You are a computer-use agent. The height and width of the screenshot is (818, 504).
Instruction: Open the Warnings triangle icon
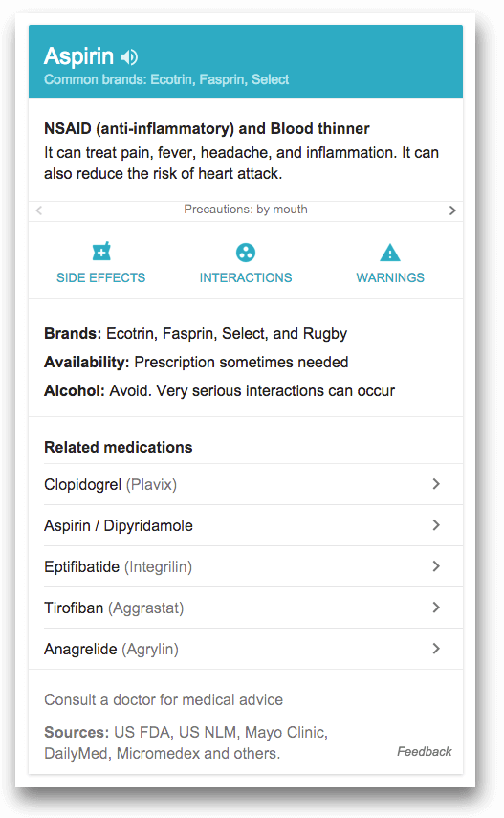click(x=390, y=253)
